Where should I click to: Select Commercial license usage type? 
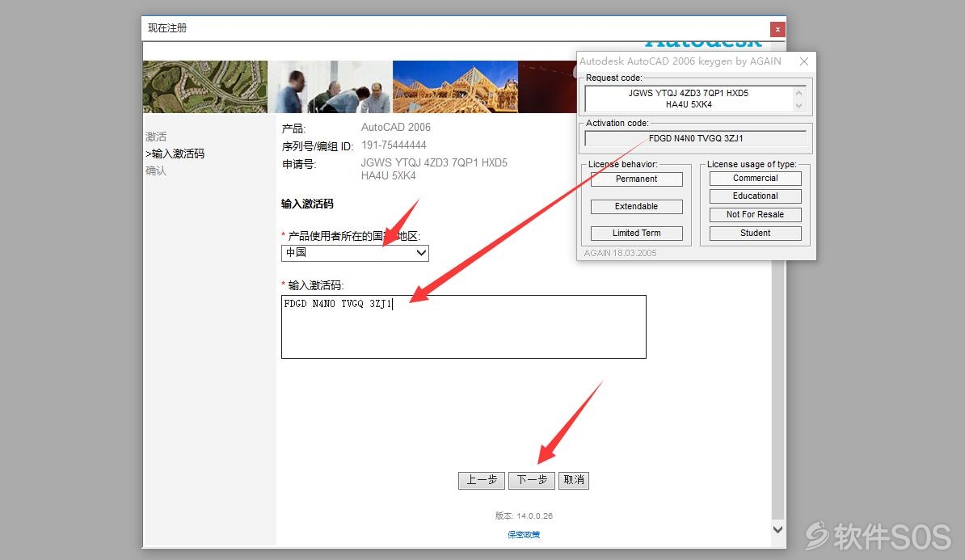(x=755, y=179)
